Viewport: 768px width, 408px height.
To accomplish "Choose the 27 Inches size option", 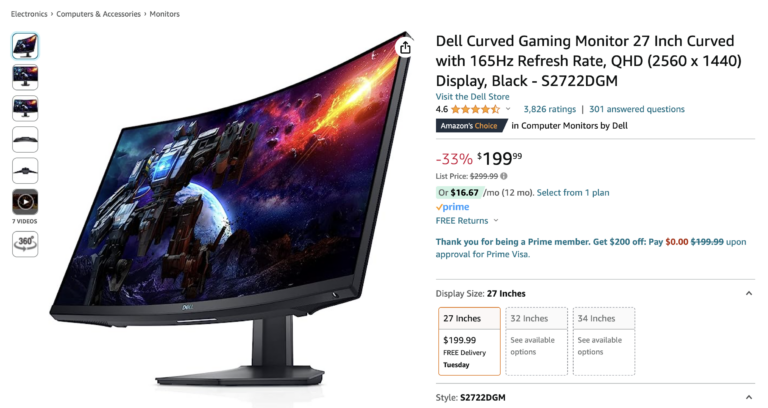I will 469,341.
